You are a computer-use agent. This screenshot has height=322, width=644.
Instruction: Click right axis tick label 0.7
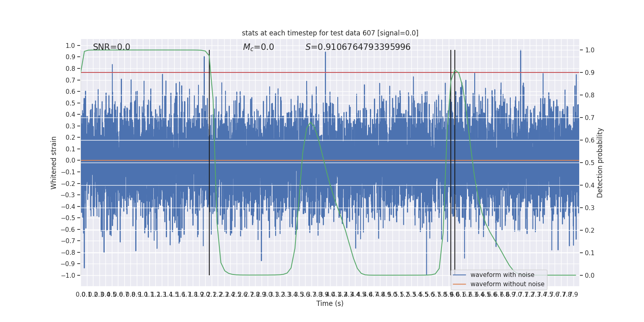coord(590,118)
